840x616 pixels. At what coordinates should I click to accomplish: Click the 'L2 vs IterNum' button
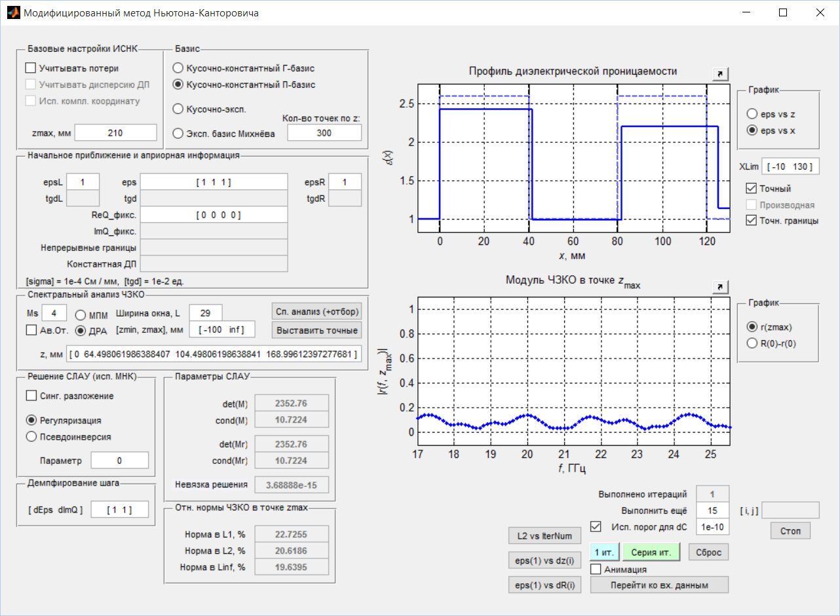(x=544, y=536)
